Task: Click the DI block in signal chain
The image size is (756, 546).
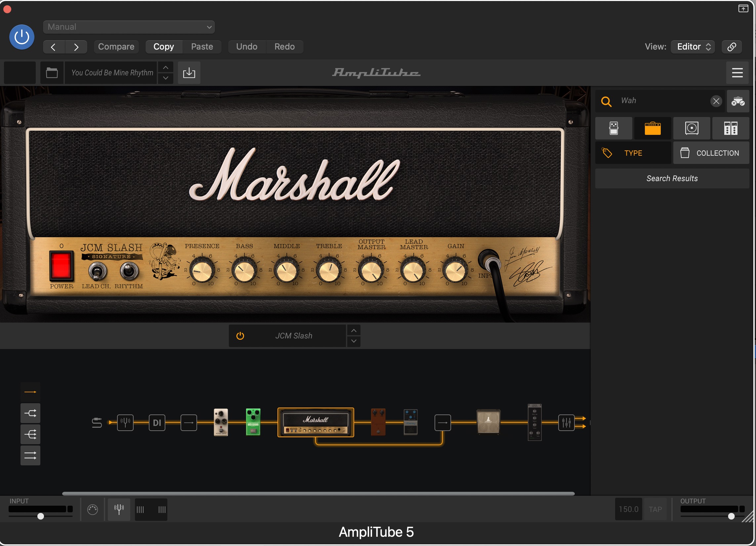Action: [157, 423]
